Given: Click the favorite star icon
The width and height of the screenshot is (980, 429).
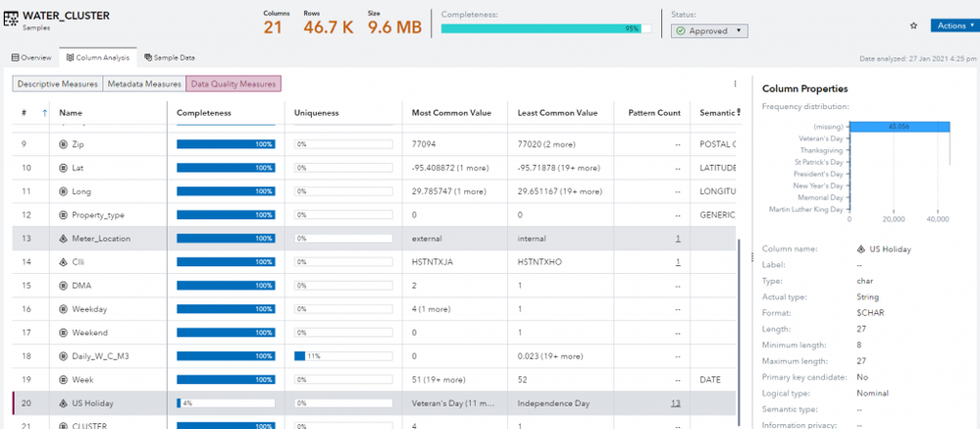Looking at the screenshot, I should [x=914, y=26].
